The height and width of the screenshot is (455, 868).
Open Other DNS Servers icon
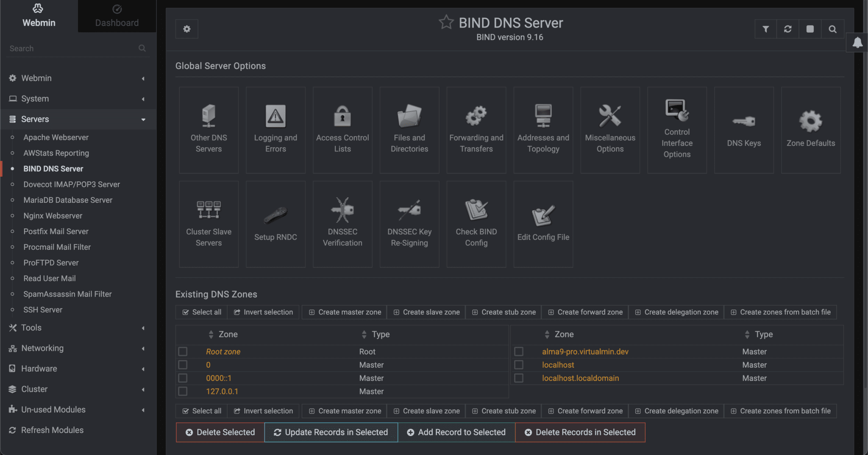(x=209, y=130)
